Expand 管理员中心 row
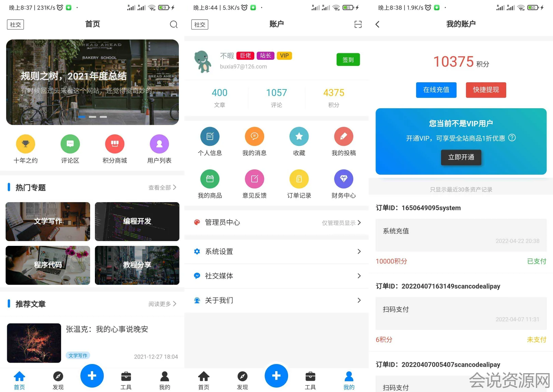This screenshot has height=392, width=553. coord(276,223)
